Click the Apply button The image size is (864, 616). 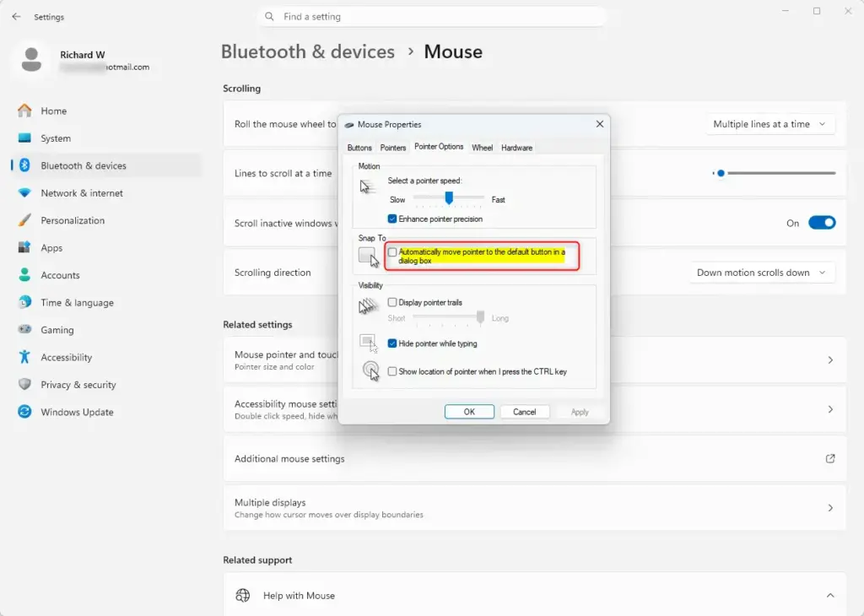580,412
